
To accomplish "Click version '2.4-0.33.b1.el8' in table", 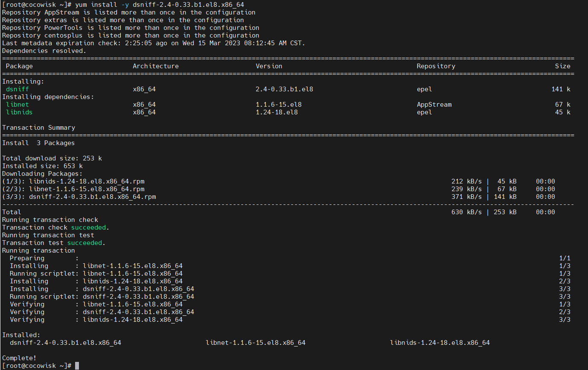I will (x=285, y=89).
